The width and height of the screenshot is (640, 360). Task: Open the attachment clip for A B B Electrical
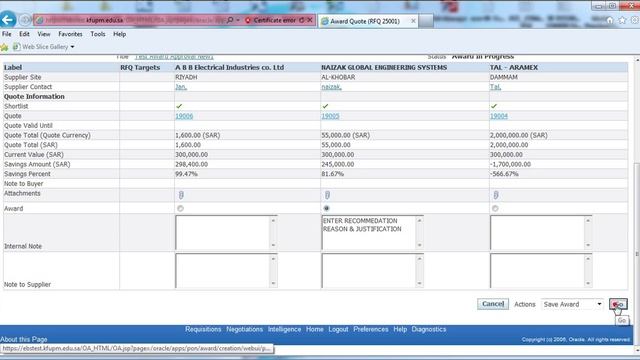pyautogui.click(x=181, y=195)
